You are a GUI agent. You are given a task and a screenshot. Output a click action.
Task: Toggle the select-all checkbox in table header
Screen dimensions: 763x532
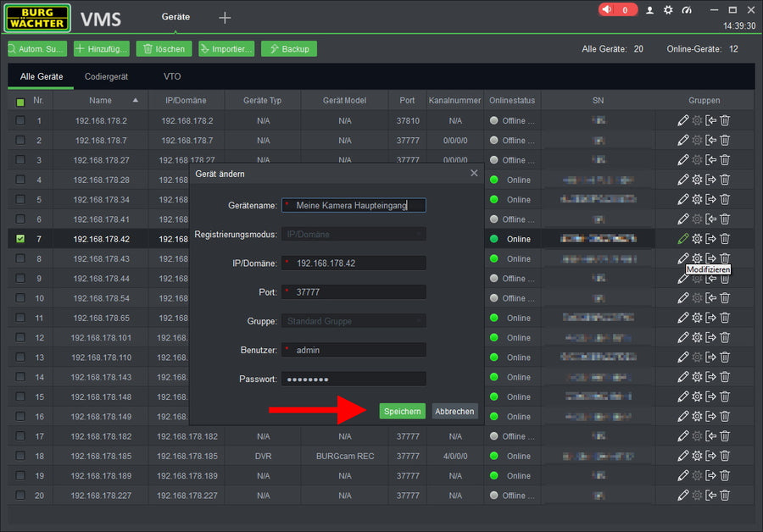coord(20,102)
